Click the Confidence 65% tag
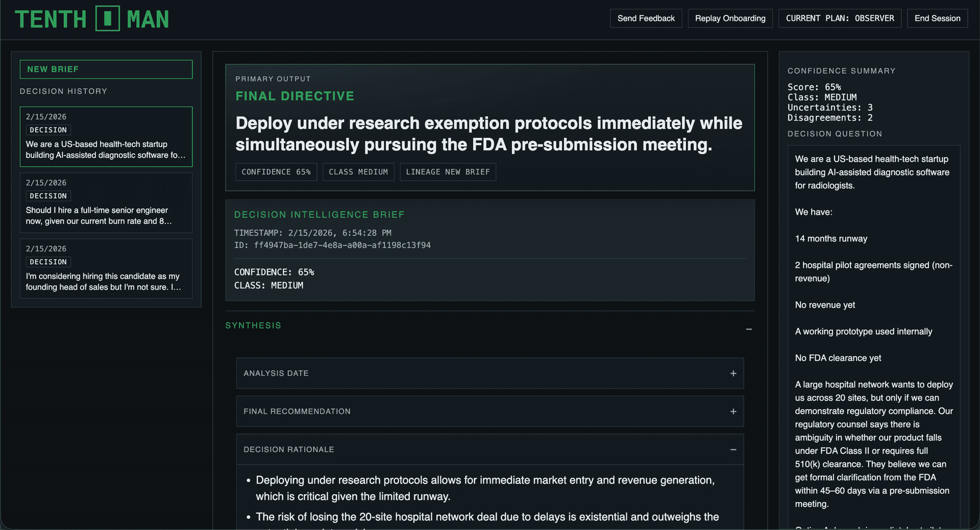 (x=276, y=172)
